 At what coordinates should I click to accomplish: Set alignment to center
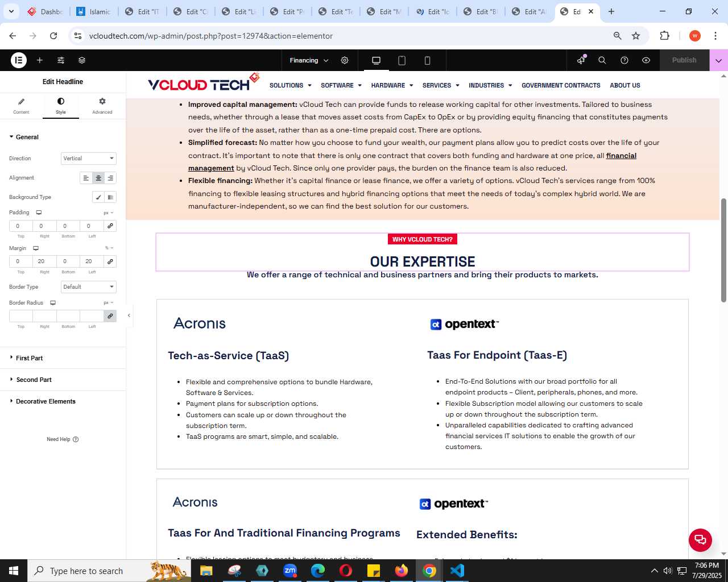point(98,178)
